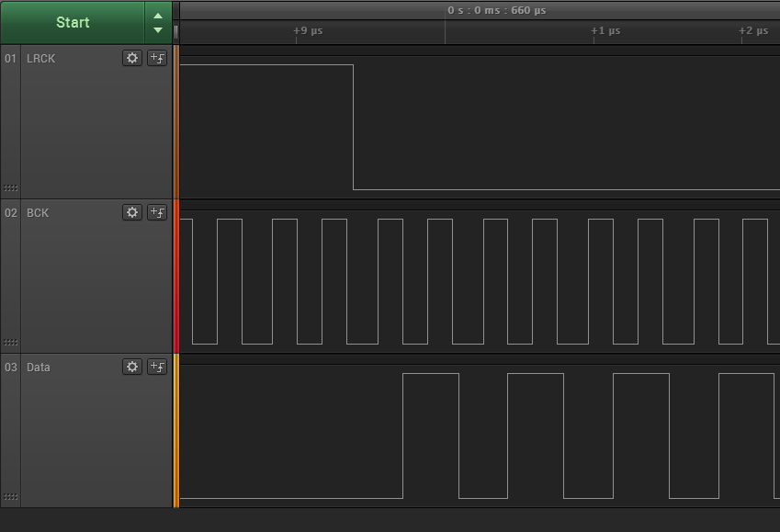Decrease capture setting with down arrow

tap(158, 29)
